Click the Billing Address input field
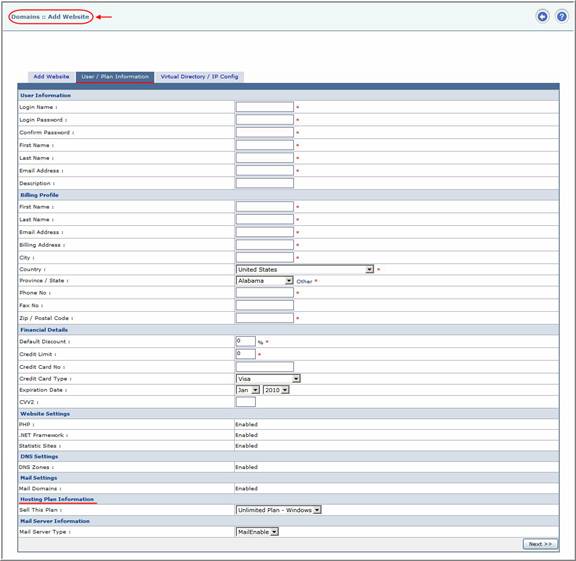 [x=264, y=245]
